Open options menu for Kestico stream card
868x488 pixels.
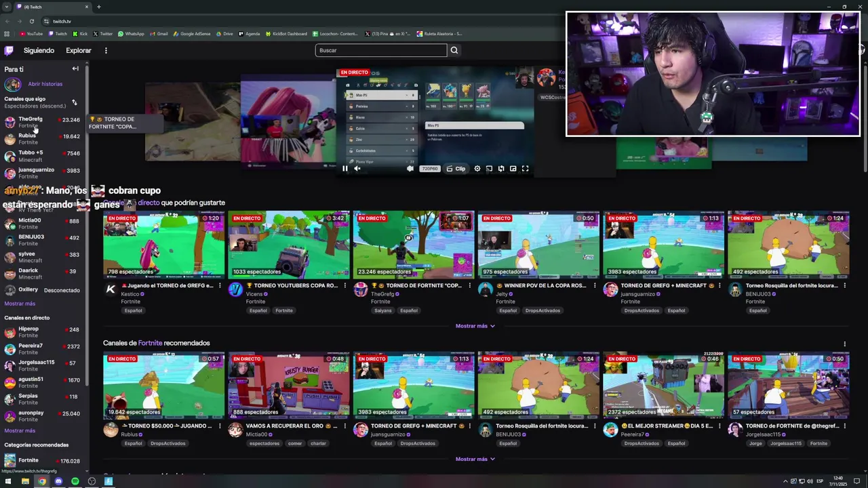click(220, 286)
